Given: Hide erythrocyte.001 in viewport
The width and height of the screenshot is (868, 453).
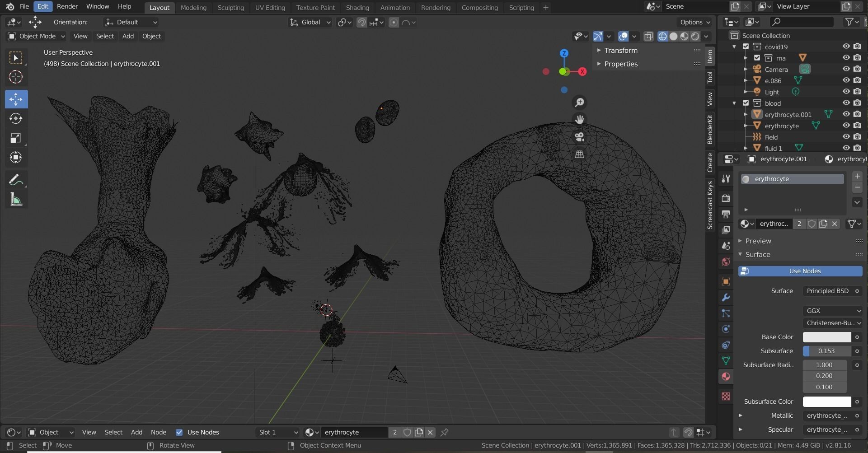Looking at the screenshot, I should (x=846, y=114).
